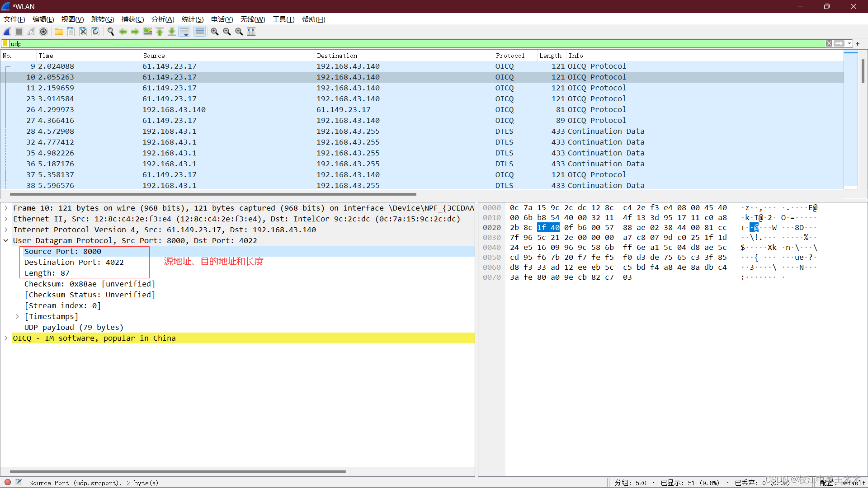Click the resize columns icon
Viewport: 868px width, 488px height.
point(251,32)
